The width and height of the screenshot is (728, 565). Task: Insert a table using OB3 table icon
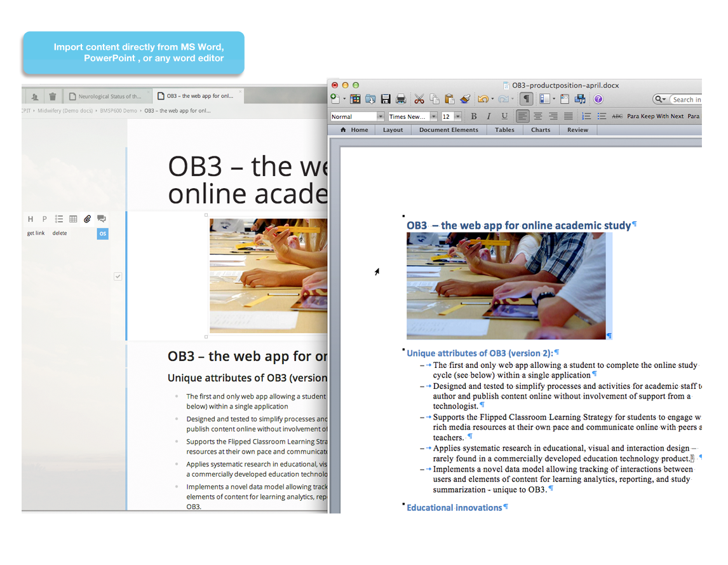click(73, 219)
